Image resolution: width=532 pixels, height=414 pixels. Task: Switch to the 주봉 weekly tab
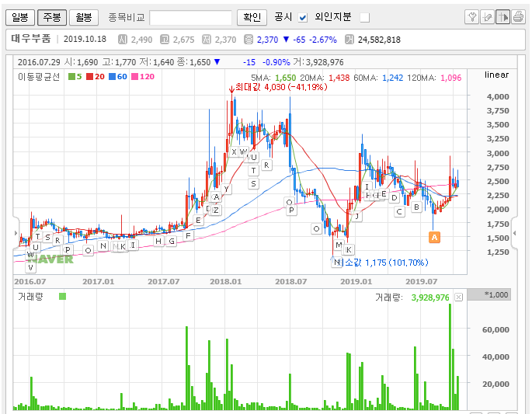pos(52,17)
